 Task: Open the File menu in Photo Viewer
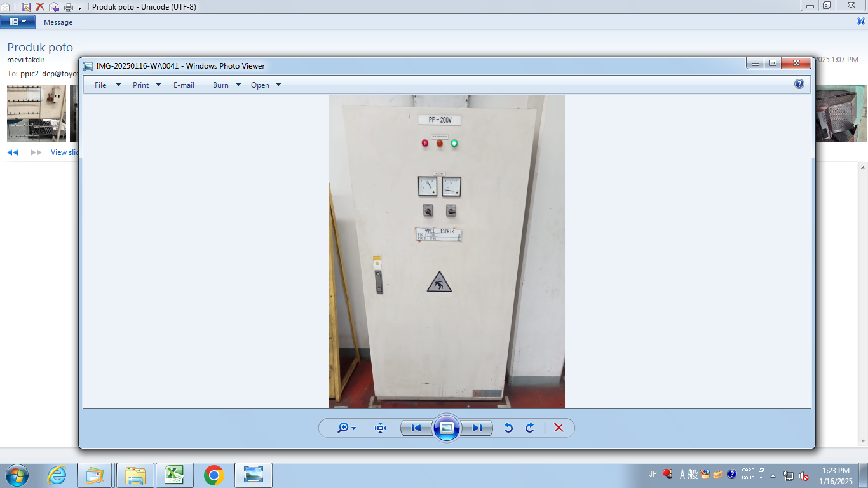click(100, 85)
